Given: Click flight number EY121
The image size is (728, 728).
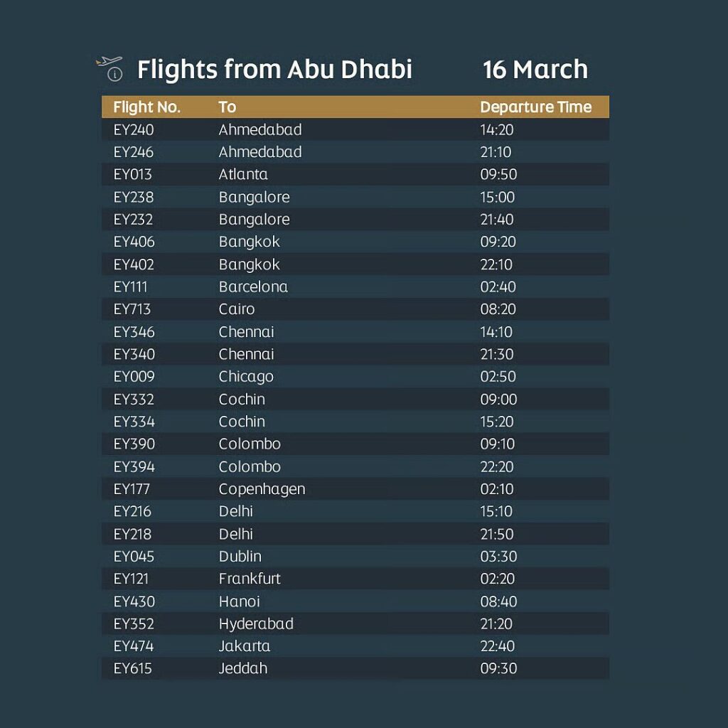Looking at the screenshot, I should (x=131, y=579).
